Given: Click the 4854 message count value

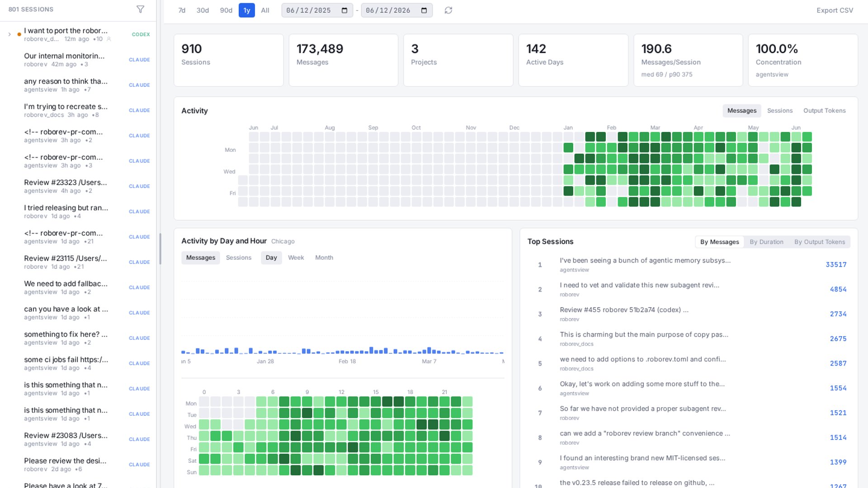Looking at the screenshot, I should (x=838, y=289).
